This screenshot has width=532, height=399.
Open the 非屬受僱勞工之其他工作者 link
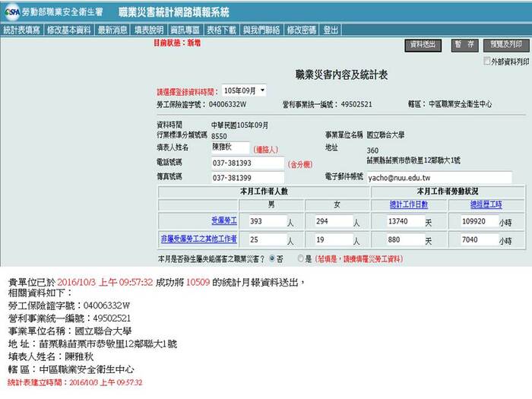click(199, 239)
